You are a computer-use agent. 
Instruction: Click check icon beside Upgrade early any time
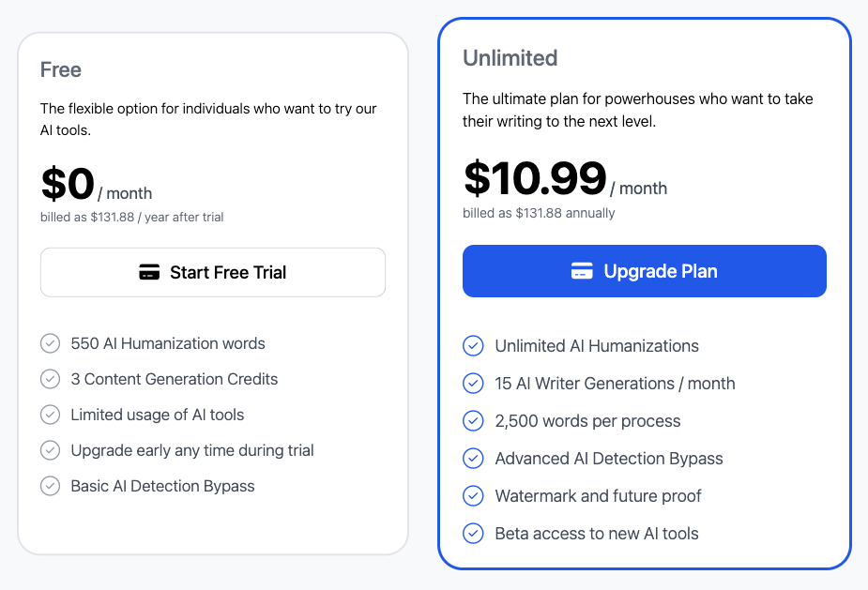tap(50, 450)
